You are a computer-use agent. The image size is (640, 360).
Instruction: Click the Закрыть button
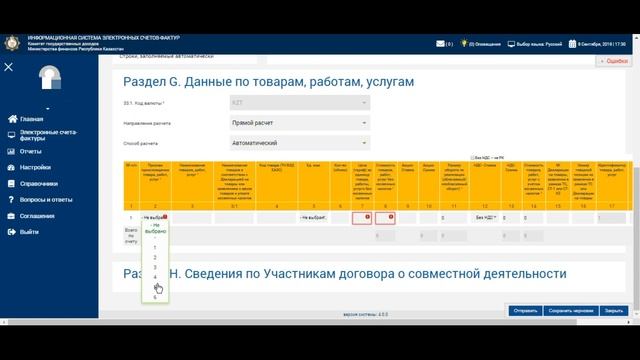tap(614, 311)
